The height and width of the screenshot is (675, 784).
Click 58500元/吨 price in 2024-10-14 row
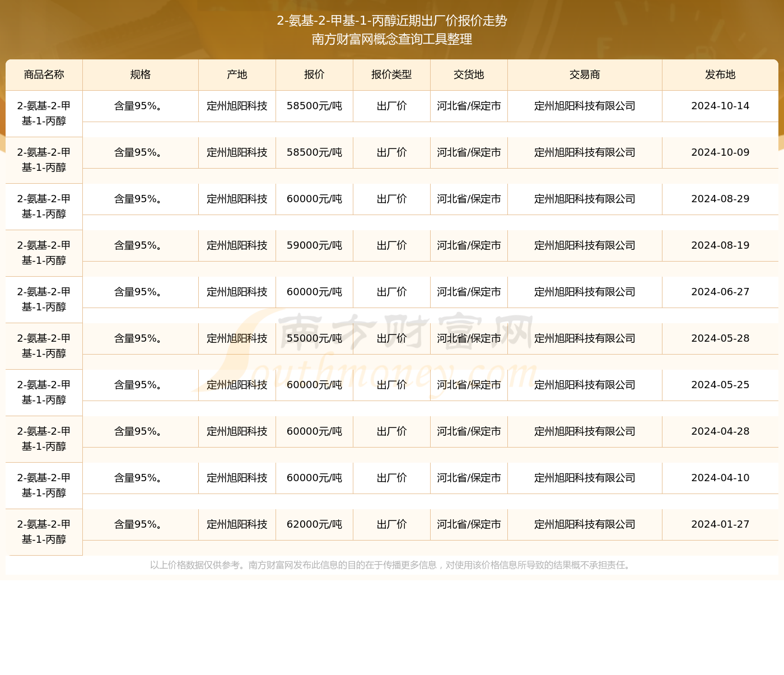[314, 106]
